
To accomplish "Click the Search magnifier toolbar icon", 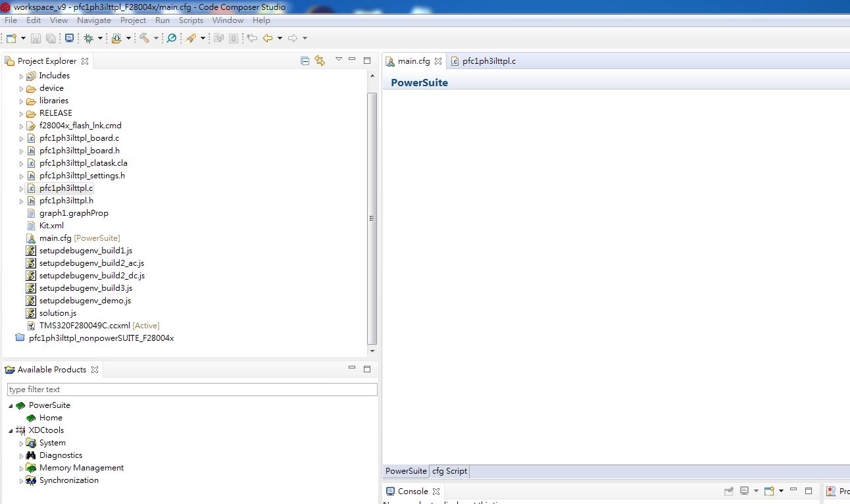I will click(172, 38).
